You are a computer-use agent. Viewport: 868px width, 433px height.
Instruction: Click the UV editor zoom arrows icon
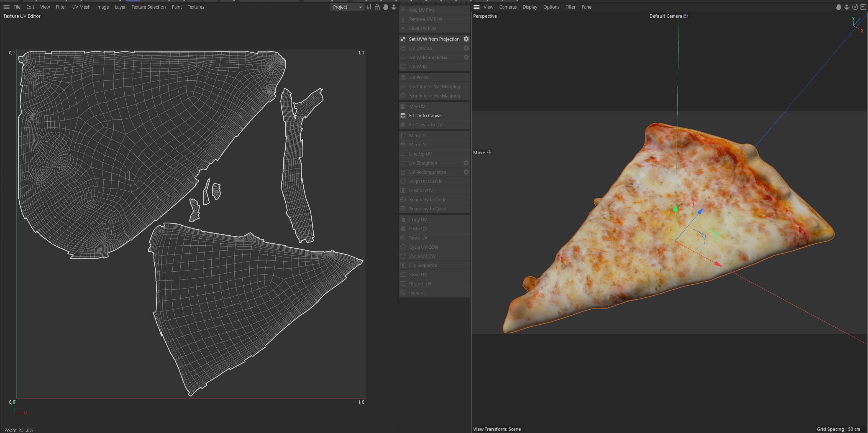coord(394,7)
